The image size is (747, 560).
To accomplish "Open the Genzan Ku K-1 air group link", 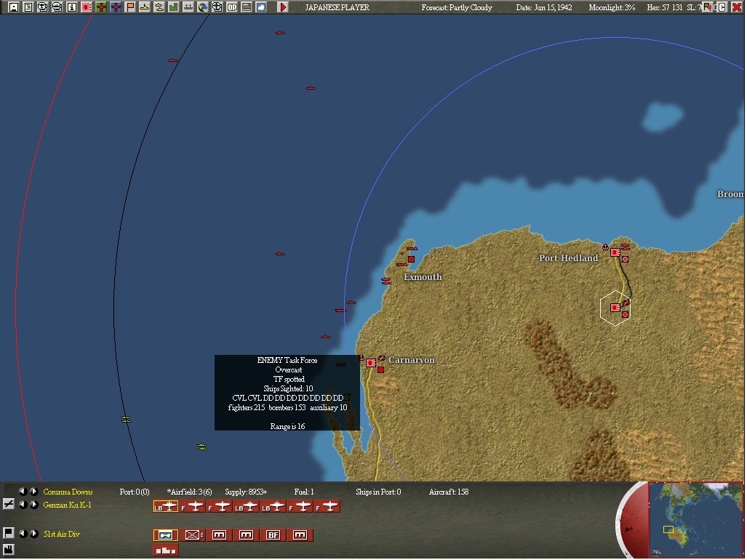I will [67, 505].
